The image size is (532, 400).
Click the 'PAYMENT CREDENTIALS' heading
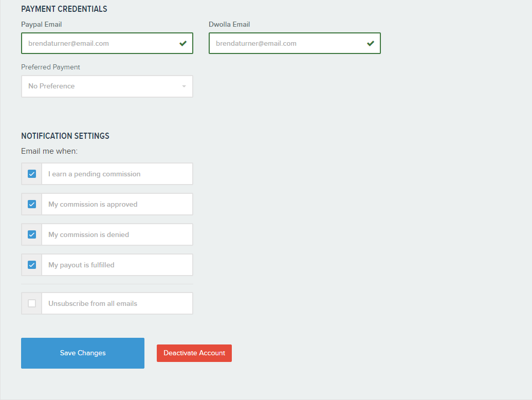(x=64, y=9)
